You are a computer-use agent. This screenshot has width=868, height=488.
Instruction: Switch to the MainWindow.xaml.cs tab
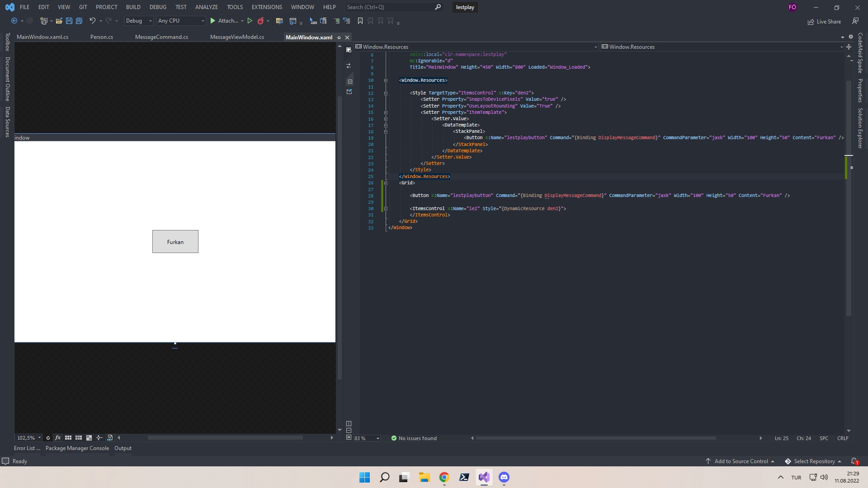pyautogui.click(x=42, y=37)
